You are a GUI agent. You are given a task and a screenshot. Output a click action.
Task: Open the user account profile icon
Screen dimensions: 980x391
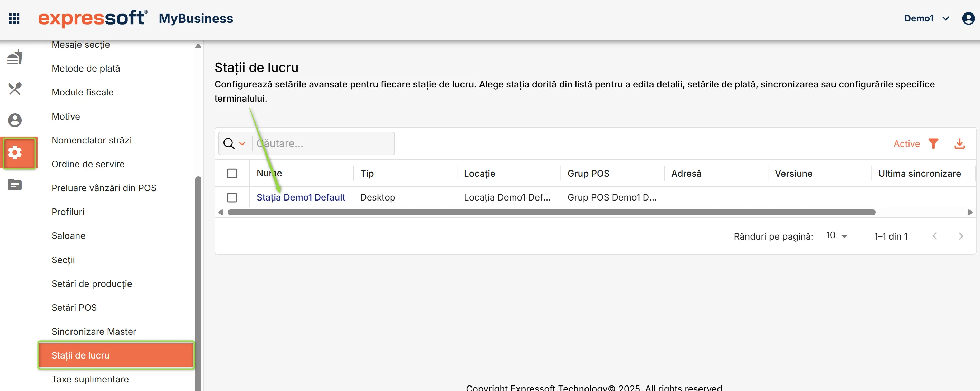[968, 18]
